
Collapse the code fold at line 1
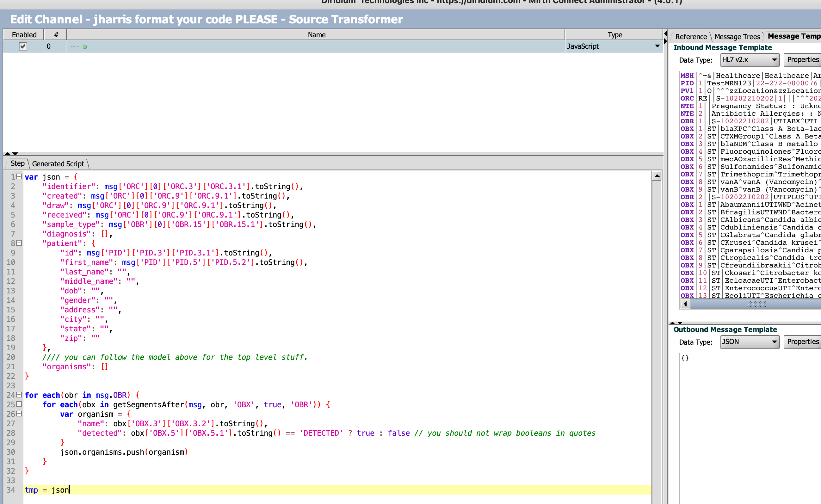(x=19, y=176)
